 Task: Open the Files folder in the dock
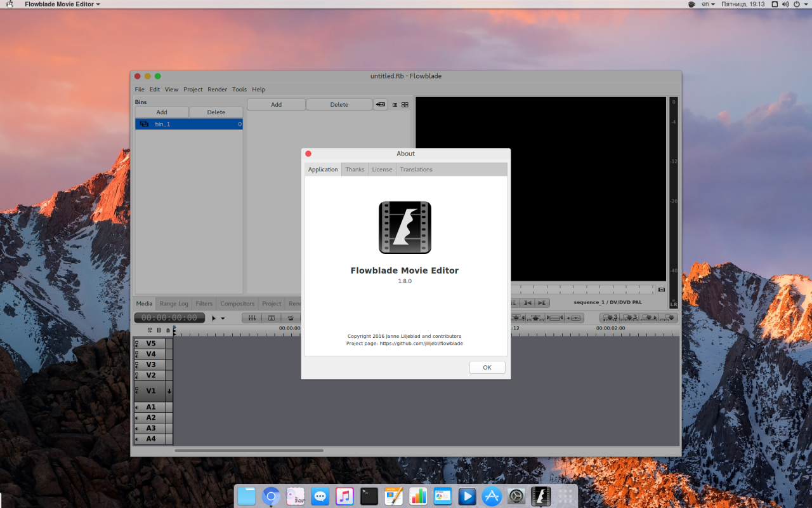(x=247, y=496)
